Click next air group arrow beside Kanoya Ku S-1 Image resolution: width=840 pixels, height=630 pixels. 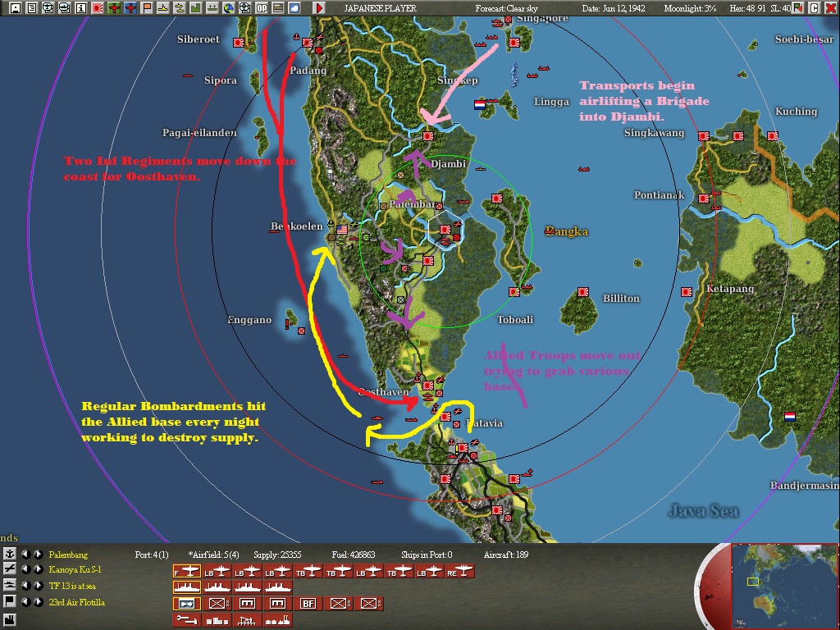[x=38, y=569]
